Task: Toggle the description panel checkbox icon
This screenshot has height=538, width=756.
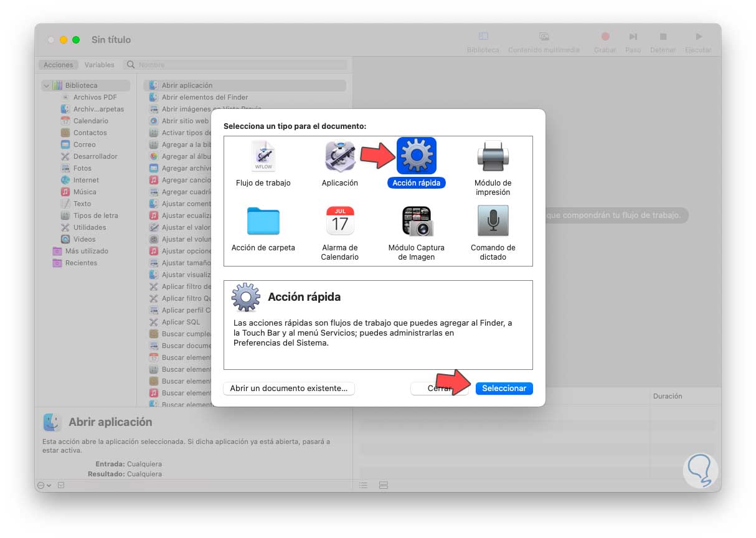Action: (61, 485)
